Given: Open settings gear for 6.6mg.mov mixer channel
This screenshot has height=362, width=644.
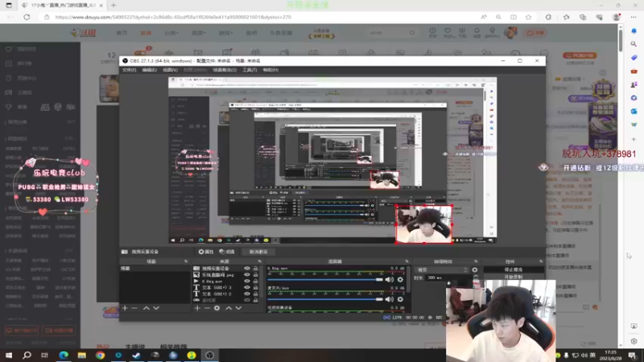Looking at the screenshot, I should (400, 280).
